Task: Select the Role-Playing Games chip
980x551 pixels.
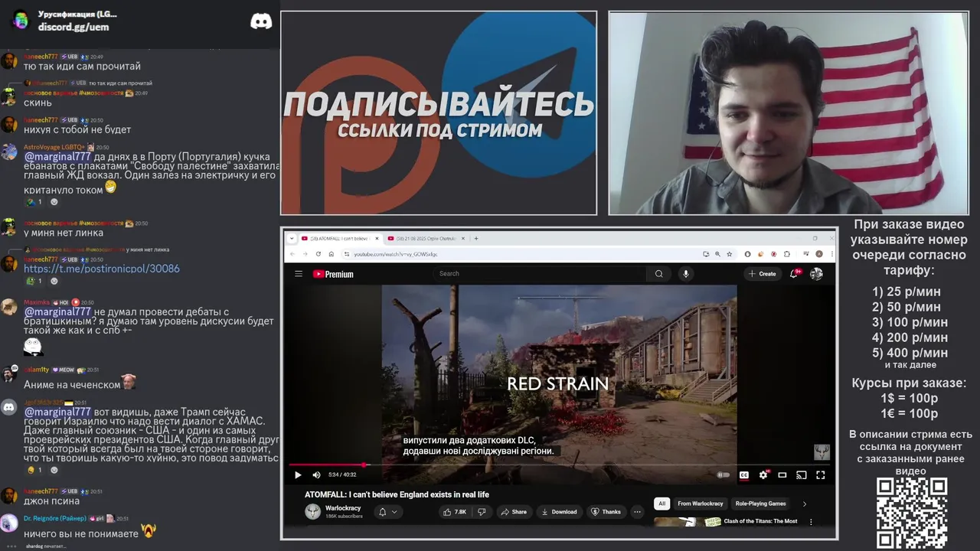Action: (x=760, y=504)
